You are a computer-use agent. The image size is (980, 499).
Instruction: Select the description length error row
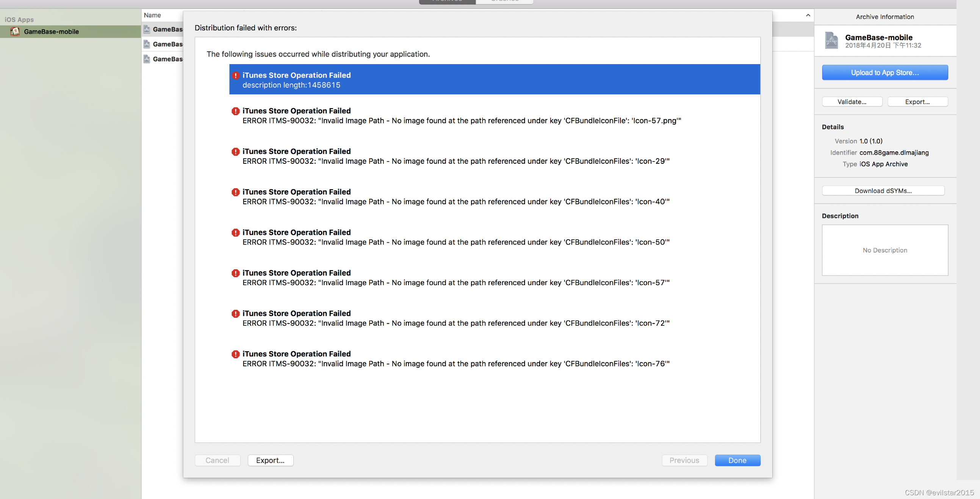tap(494, 80)
